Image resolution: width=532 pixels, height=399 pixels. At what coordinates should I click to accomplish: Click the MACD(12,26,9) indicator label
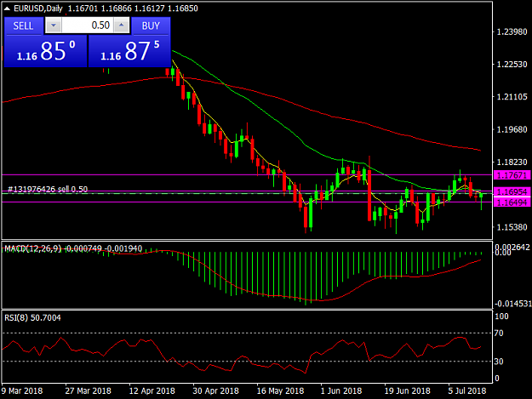tap(33, 248)
